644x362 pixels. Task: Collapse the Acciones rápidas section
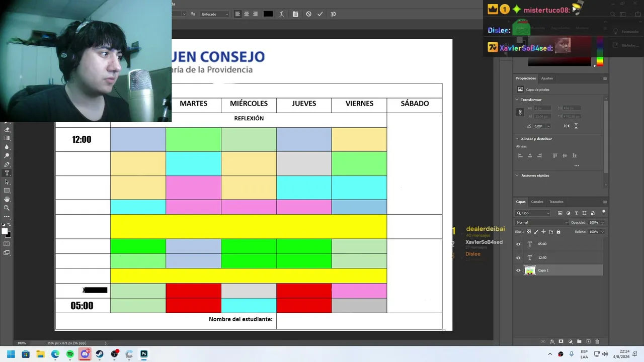(x=517, y=175)
